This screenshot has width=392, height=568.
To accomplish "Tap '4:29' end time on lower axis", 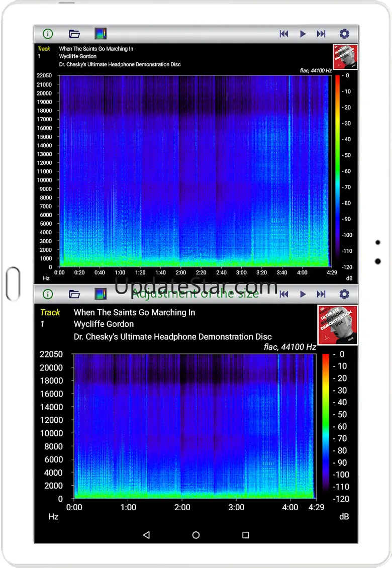I will coord(316,507).
